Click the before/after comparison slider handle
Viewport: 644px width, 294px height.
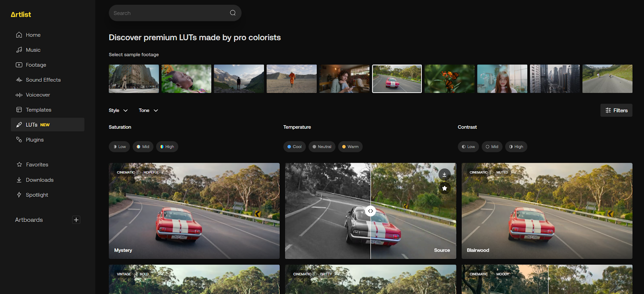(370, 211)
